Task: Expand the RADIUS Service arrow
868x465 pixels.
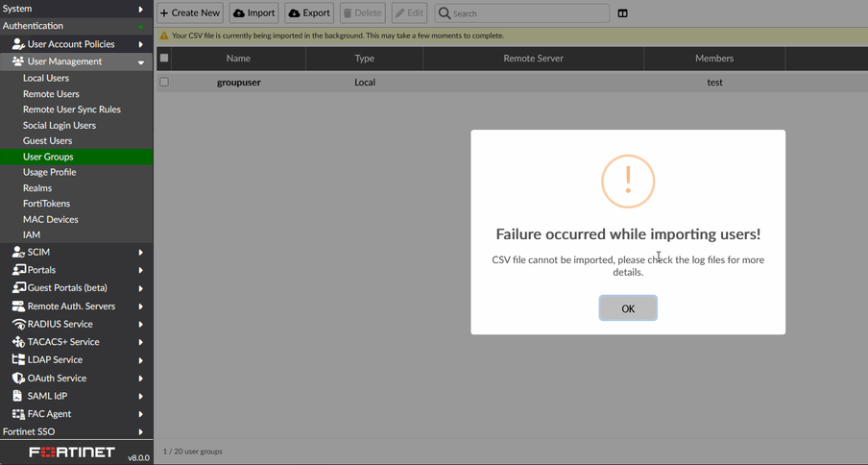Action: click(x=140, y=325)
